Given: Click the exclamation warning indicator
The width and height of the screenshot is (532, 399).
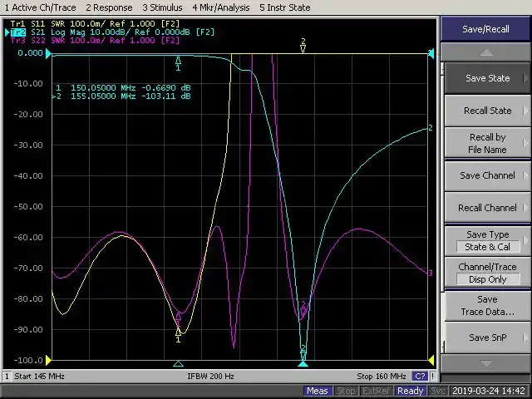Looking at the screenshot, I should [x=432, y=377].
